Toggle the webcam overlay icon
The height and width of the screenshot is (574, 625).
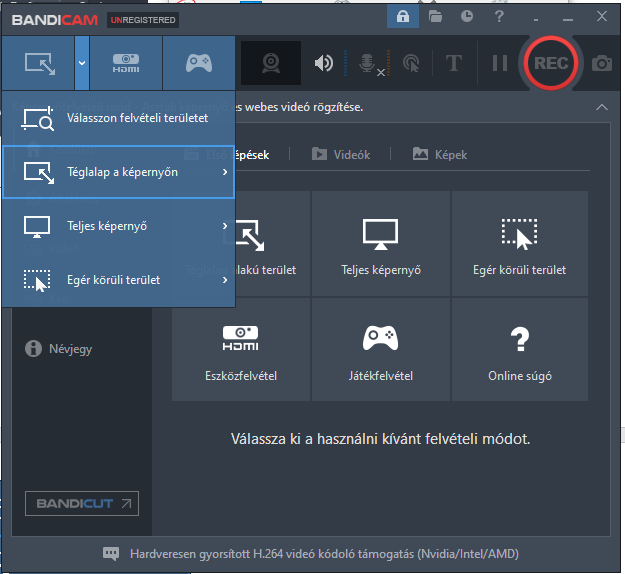tap(271, 63)
